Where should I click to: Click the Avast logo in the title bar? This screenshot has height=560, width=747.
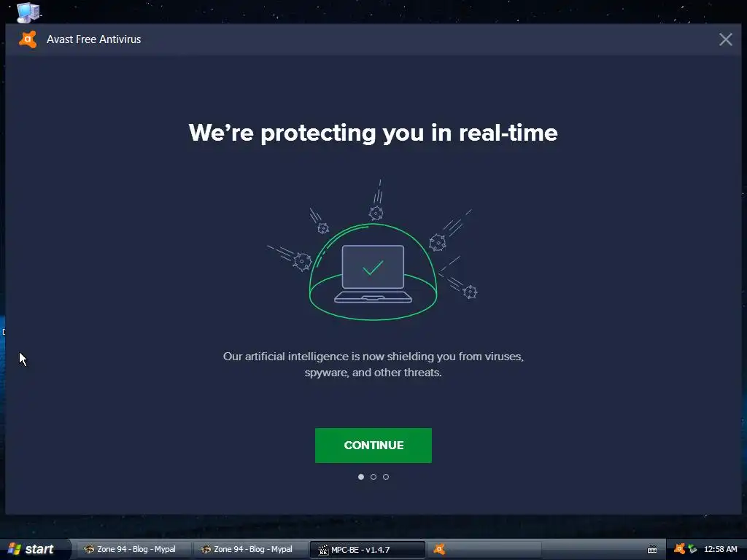pyautogui.click(x=28, y=39)
